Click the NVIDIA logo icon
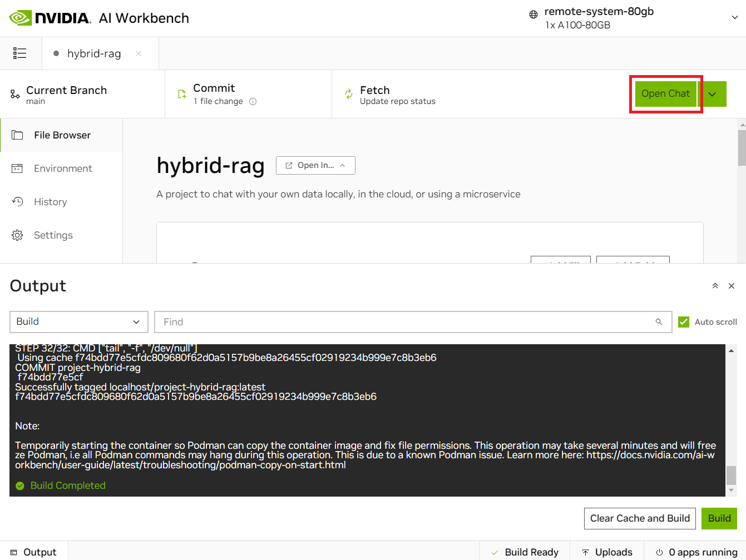 (21, 18)
